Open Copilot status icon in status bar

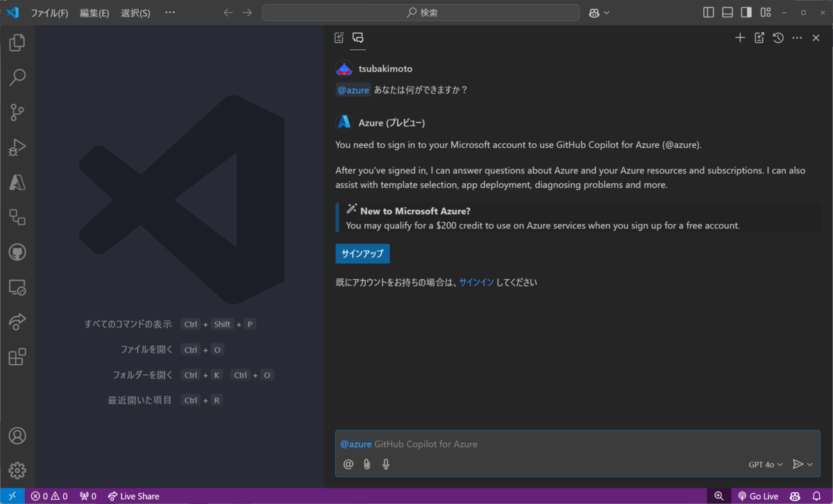pos(796,496)
